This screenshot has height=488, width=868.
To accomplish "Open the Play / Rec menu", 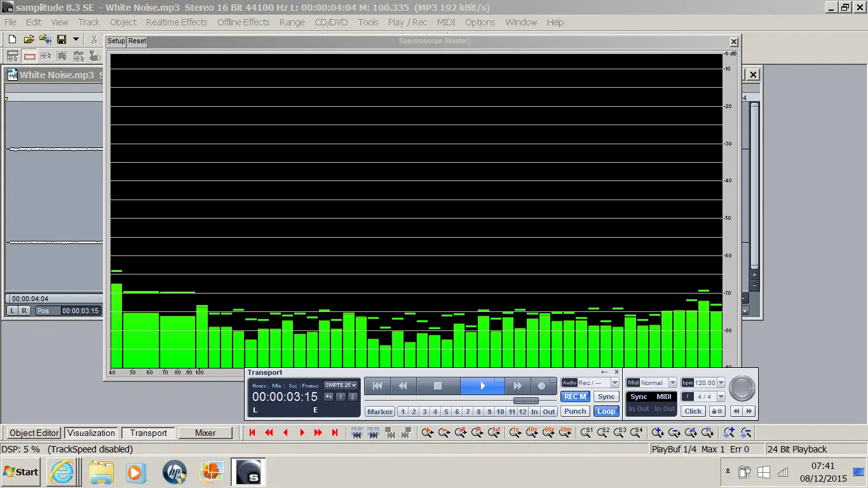I will click(x=407, y=22).
